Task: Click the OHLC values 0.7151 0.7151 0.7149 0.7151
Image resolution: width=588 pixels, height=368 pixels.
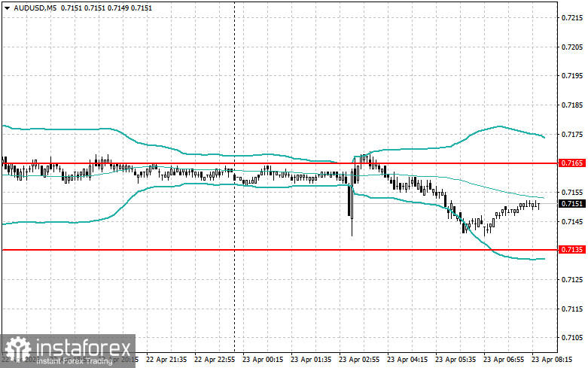Action: point(106,8)
